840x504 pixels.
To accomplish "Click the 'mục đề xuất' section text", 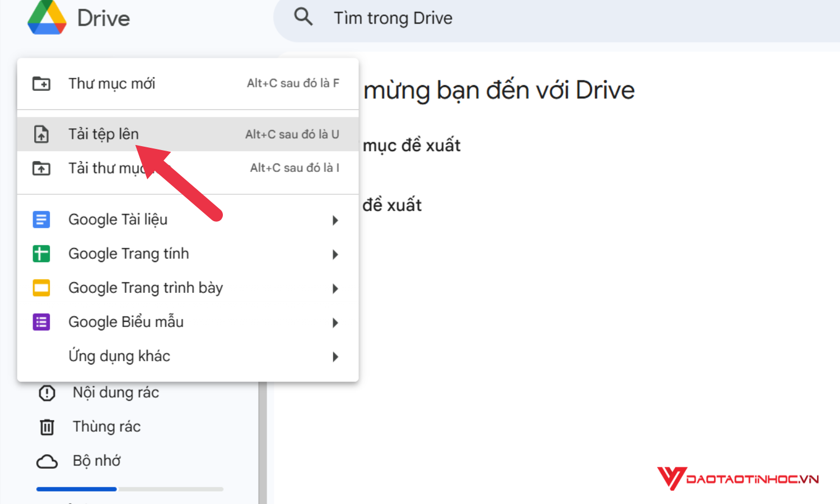I will (x=412, y=146).
